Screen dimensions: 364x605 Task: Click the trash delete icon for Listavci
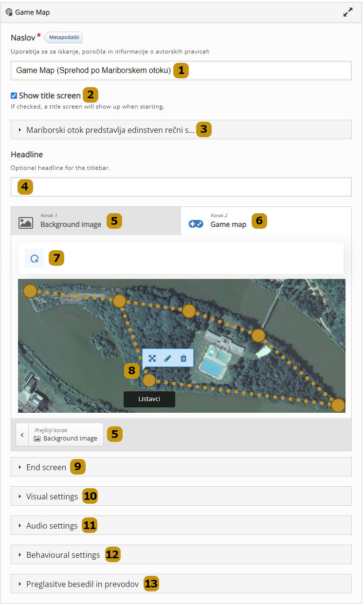point(183,358)
